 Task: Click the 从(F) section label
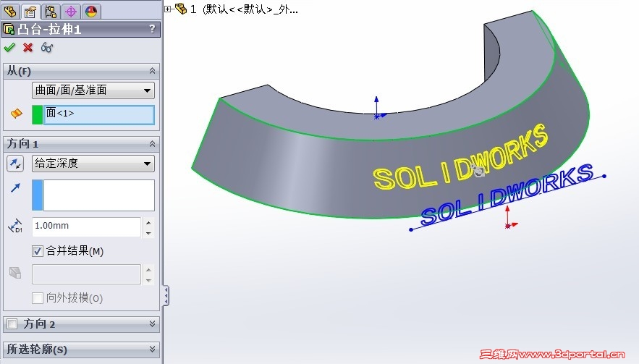click(x=19, y=71)
